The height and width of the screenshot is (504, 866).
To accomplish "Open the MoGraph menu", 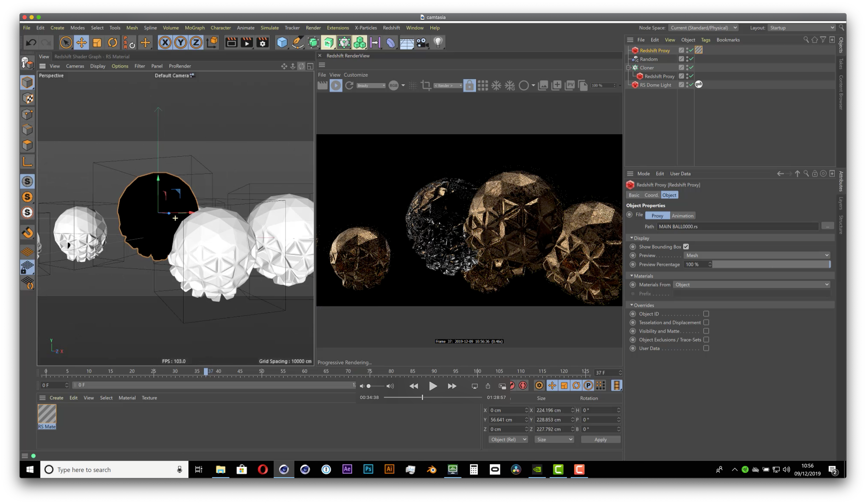I will 194,28.
